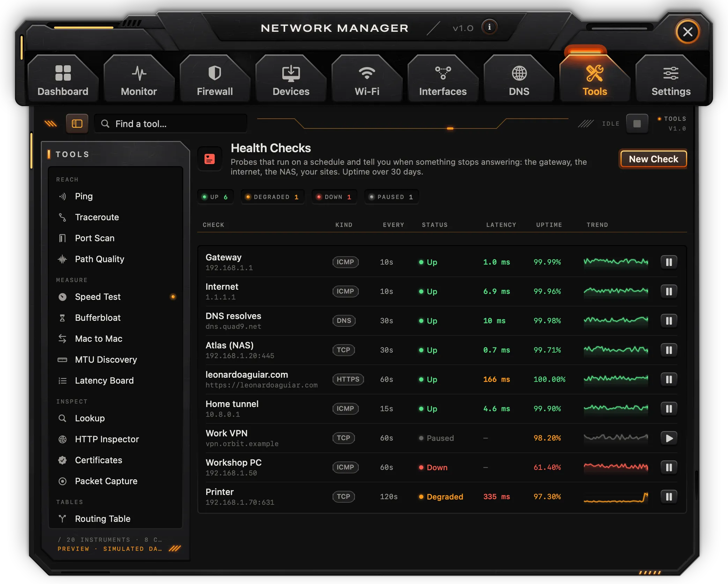Image resolution: width=728 pixels, height=584 pixels.
Task: Filter checks by DEGRADED status
Action: pos(272,197)
